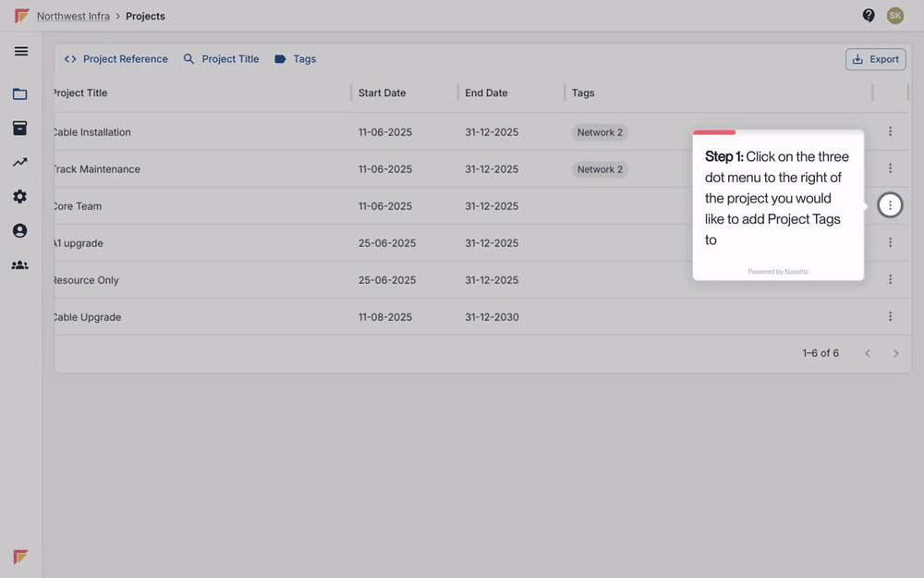
Task: Select the Cable Installation project title
Action: pos(91,132)
